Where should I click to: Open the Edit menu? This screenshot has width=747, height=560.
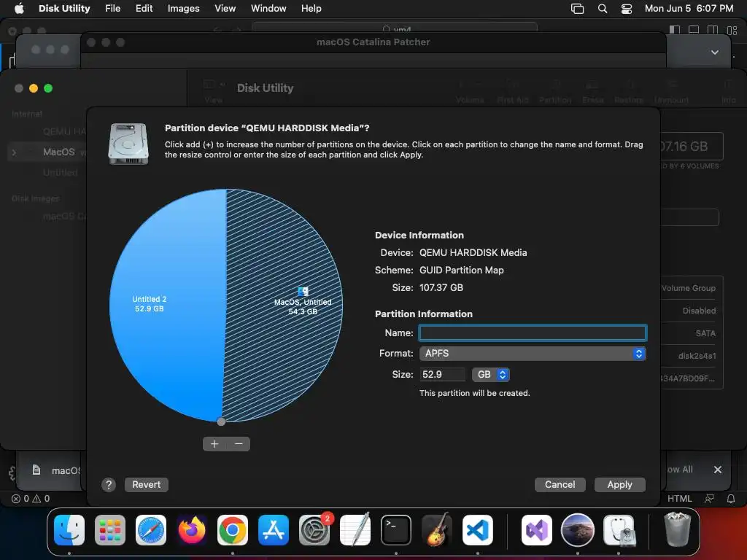point(144,8)
